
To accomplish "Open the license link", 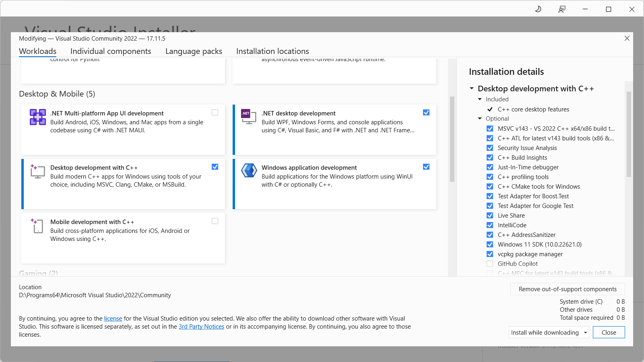I will coord(113,319).
